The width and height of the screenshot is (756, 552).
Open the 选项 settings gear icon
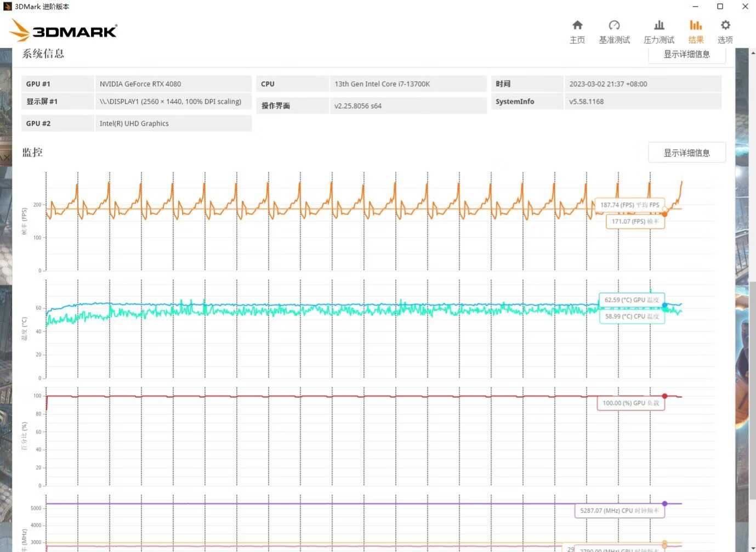725,25
